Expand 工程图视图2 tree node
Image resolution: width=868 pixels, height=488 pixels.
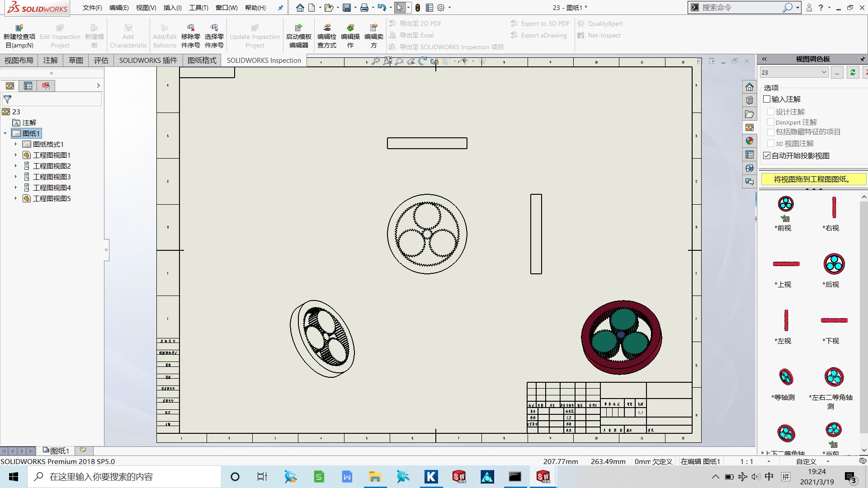[x=16, y=166]
